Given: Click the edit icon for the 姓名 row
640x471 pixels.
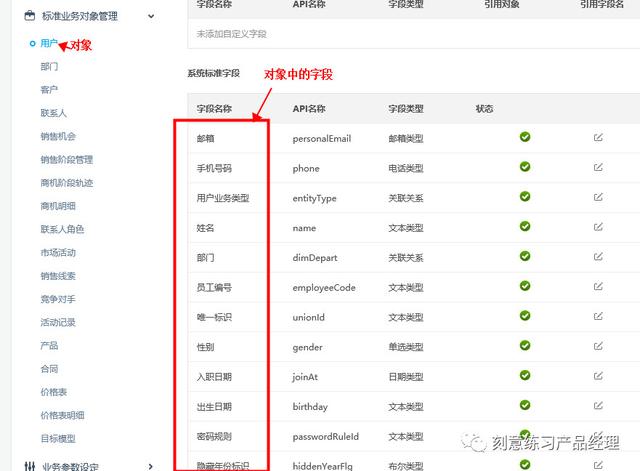Looking at the screenshot, I should 598,227.
